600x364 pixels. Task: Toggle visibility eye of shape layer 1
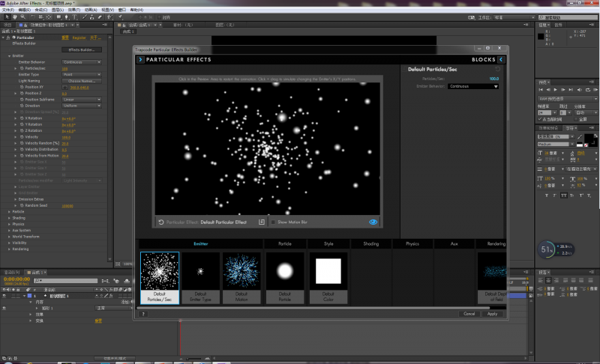coord(4,296)
